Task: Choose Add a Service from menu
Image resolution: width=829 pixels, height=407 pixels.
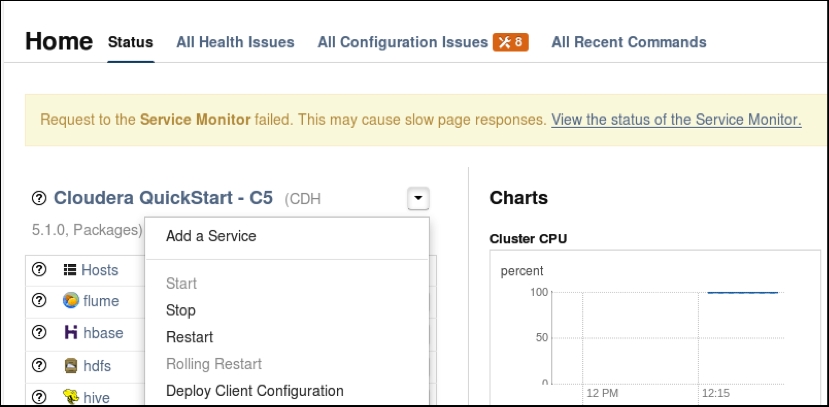Action: point(211,236)
